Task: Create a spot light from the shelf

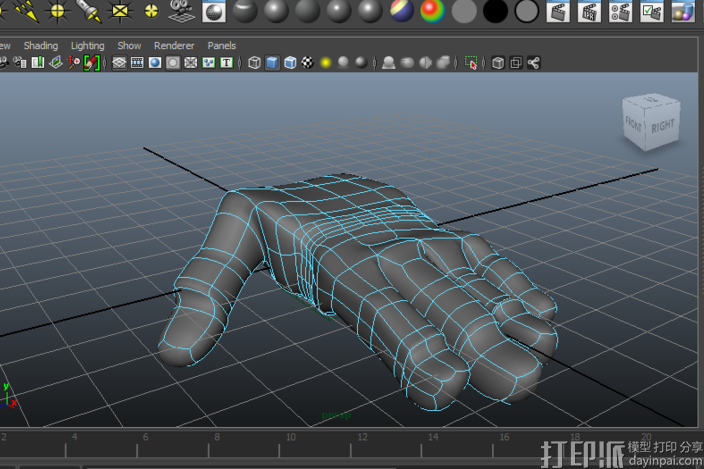Action: [88, 11]
